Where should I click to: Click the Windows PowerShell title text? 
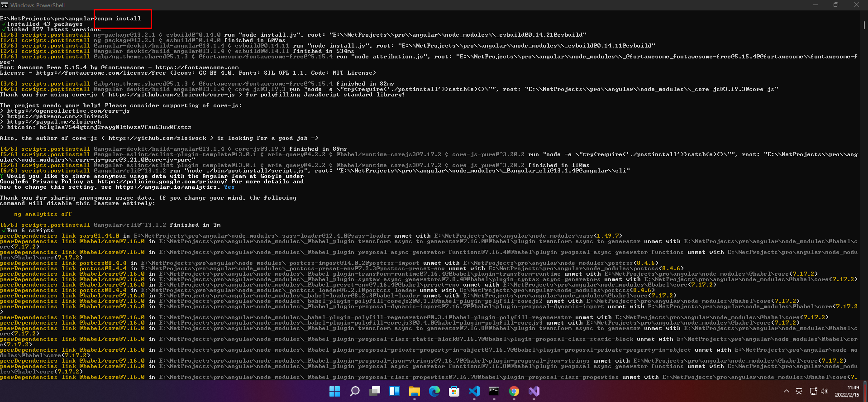(x=38, y=5)
